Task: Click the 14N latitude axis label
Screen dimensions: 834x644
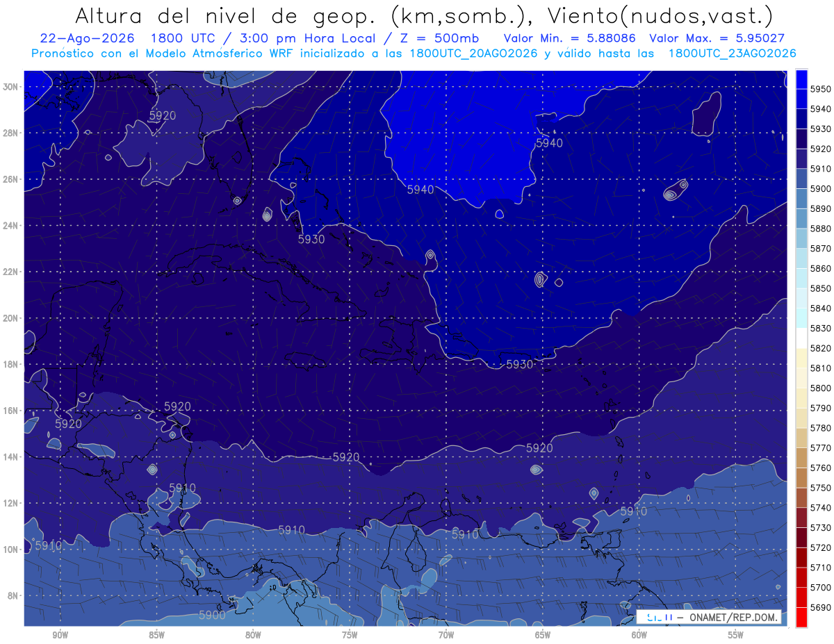Action: click(10, 457)
